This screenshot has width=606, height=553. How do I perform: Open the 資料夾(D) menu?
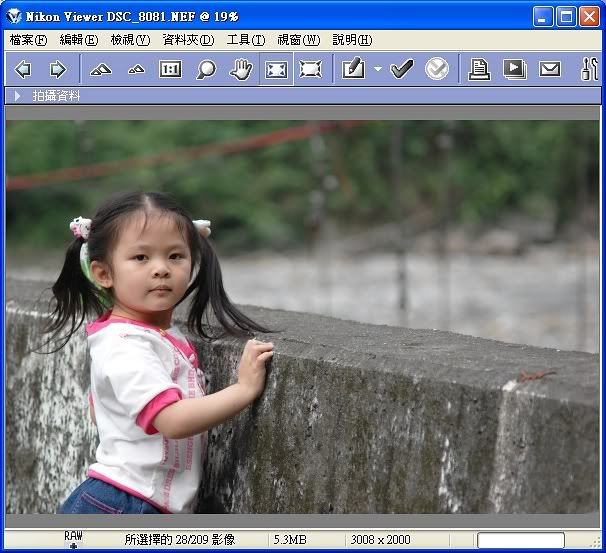click(x=188, y=40)
